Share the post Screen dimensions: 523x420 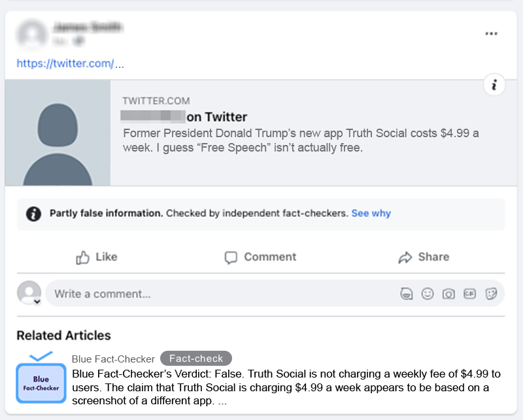point(424,257)
